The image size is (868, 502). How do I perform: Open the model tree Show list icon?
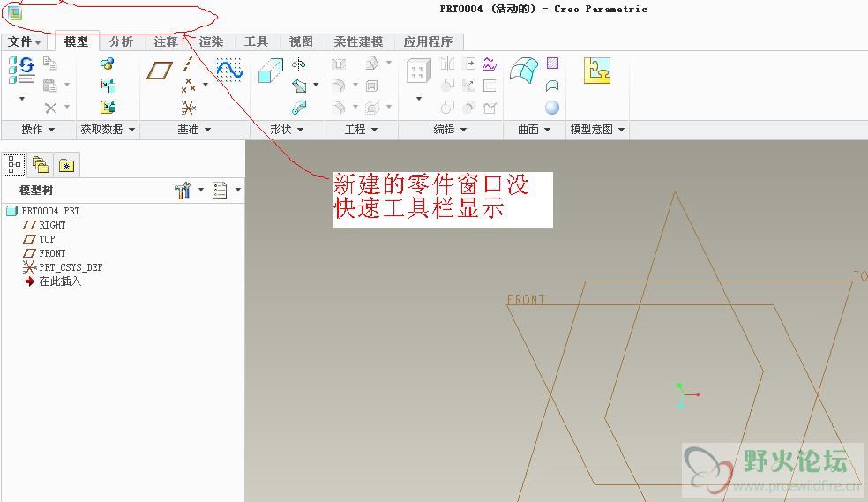pos(220,190)
